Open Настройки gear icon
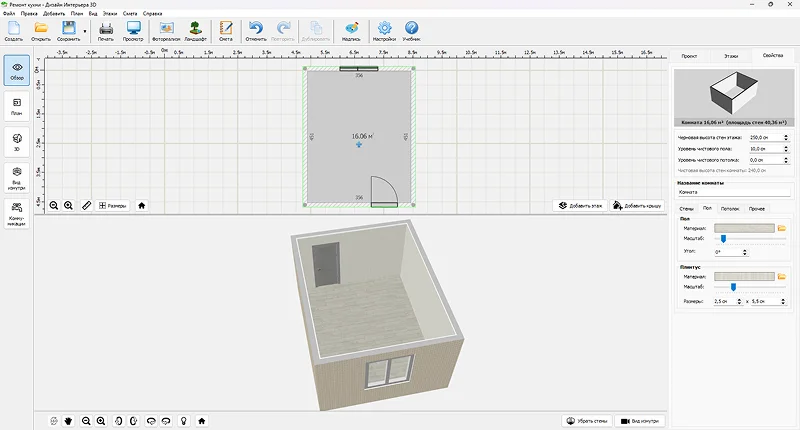This screenshot has height=430, width=800. pos(384,31)
